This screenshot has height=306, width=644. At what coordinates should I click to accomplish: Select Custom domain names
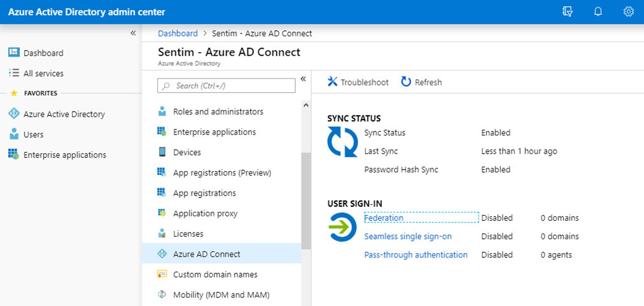(x=215, y=274)
